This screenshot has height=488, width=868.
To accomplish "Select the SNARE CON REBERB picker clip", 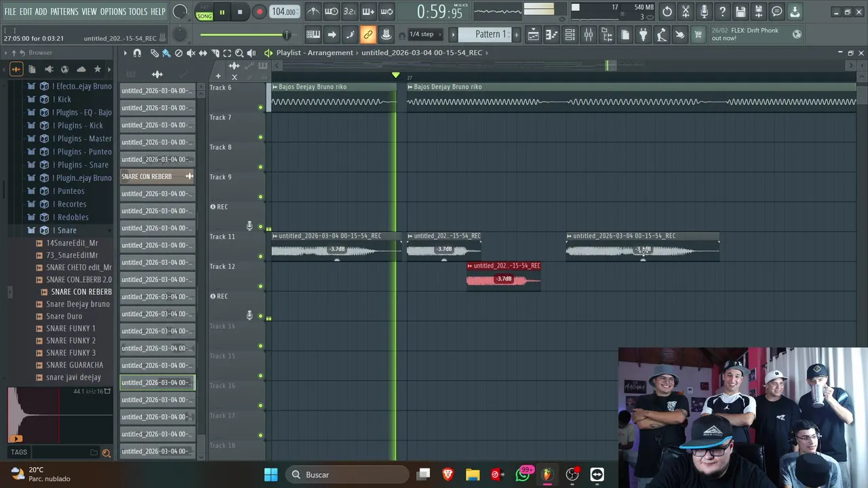I will tap(157, 176).
